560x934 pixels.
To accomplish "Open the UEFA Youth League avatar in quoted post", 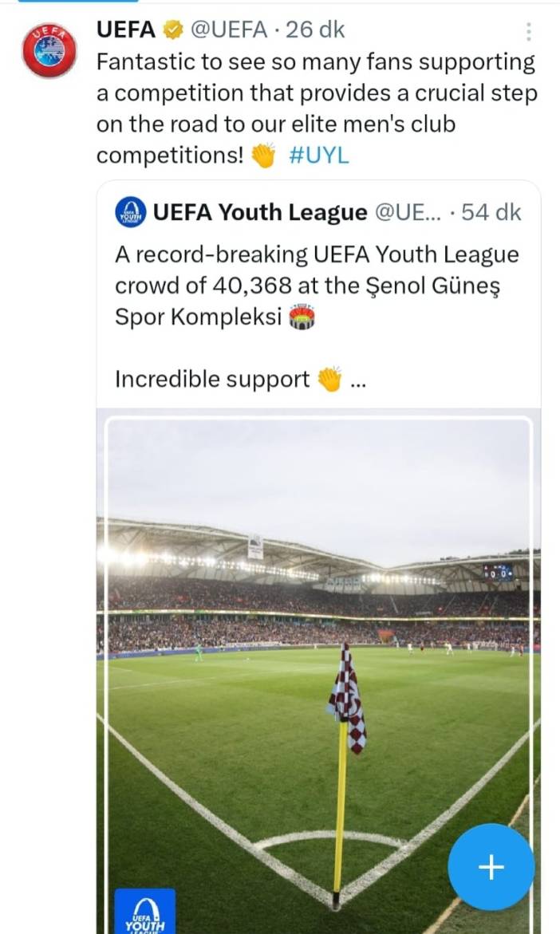I will 129,212.
